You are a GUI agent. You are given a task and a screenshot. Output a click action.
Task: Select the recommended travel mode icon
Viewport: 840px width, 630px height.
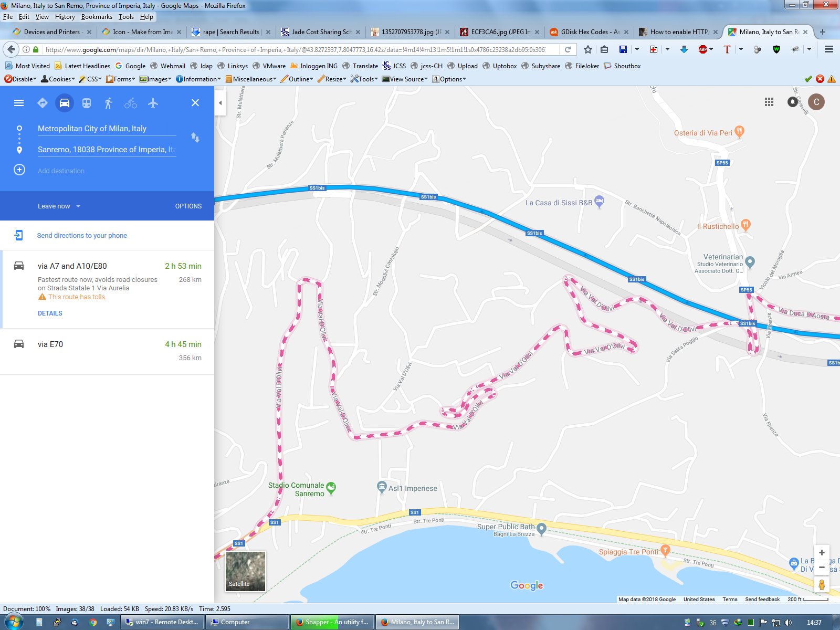(x=43, y=103)
